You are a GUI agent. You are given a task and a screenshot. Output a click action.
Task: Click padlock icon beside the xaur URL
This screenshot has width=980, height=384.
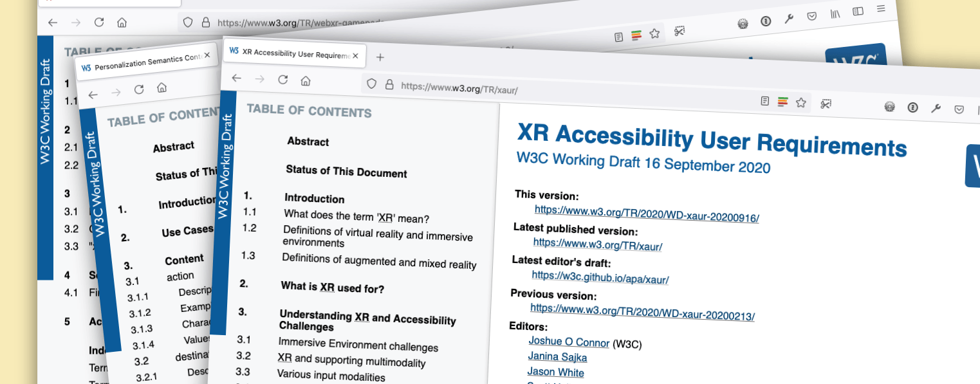[x=389, y=84]
